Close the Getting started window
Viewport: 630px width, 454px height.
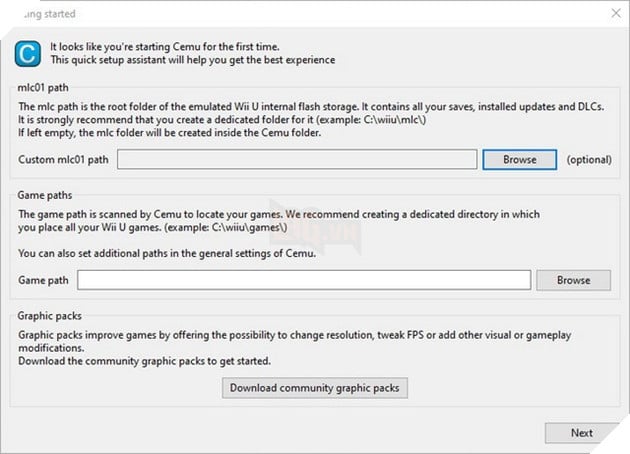pos(611,14)
